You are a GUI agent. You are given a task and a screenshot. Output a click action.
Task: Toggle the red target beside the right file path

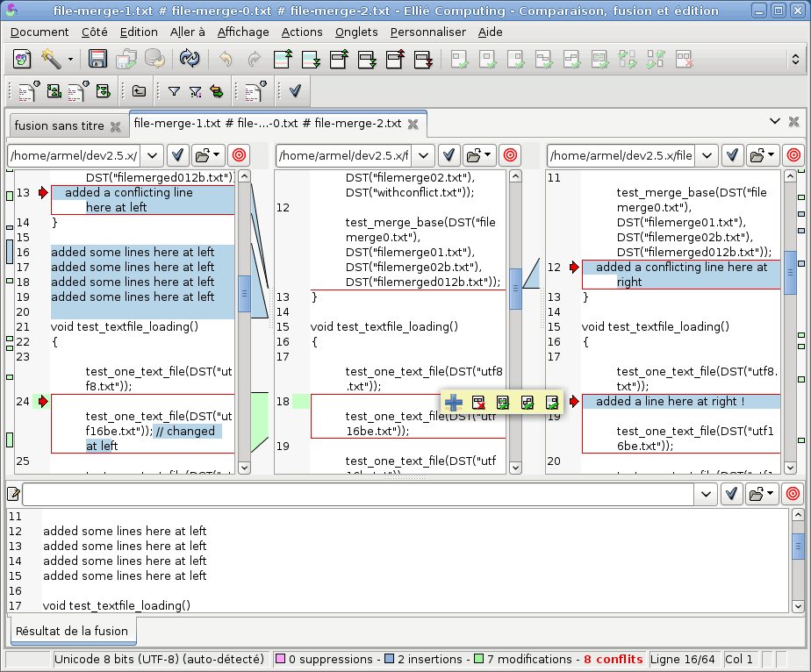pyautogui.click(x=793, y=155)
